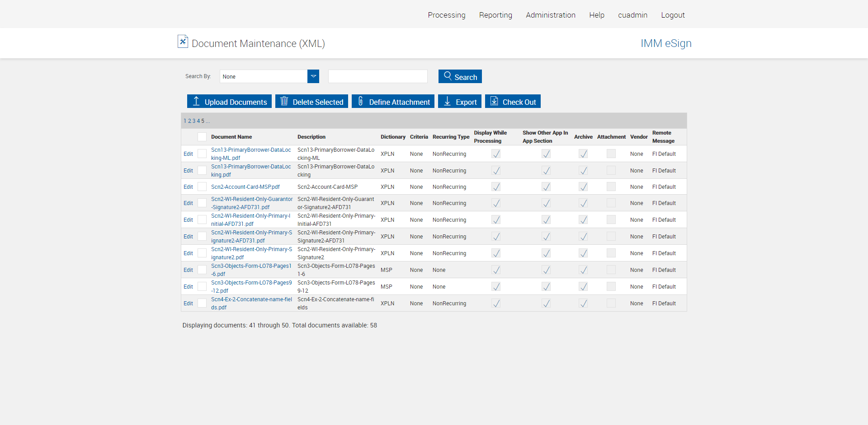
Task: Click the paperclip Define Attachment icon
Action: coord(360,101)
